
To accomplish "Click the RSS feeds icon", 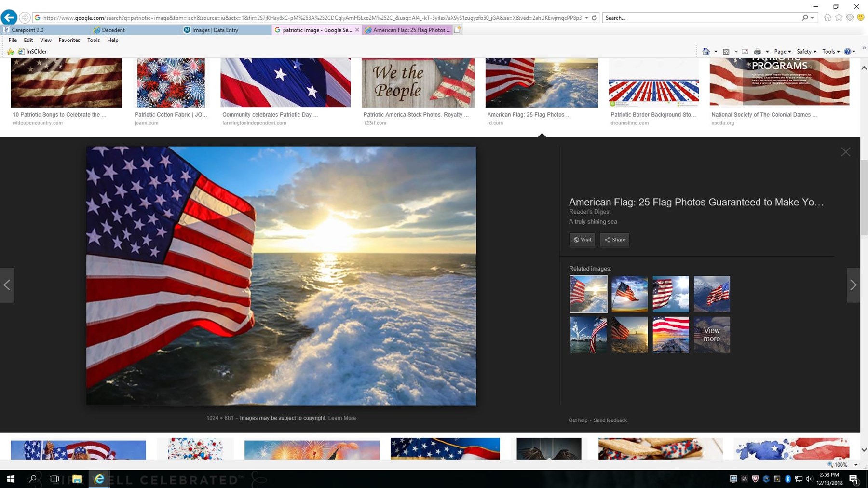I will [x=726, y=52].
